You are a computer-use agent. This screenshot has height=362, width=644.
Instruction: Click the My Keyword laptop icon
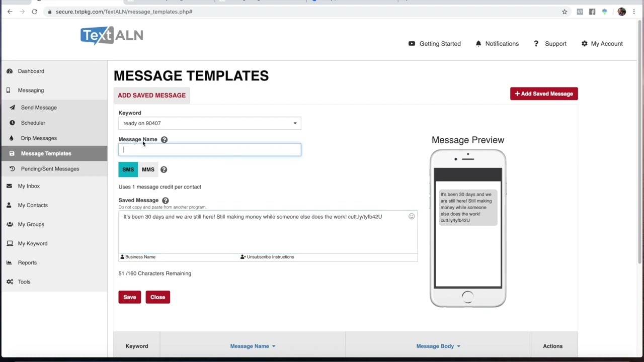[x=10, y=243]
